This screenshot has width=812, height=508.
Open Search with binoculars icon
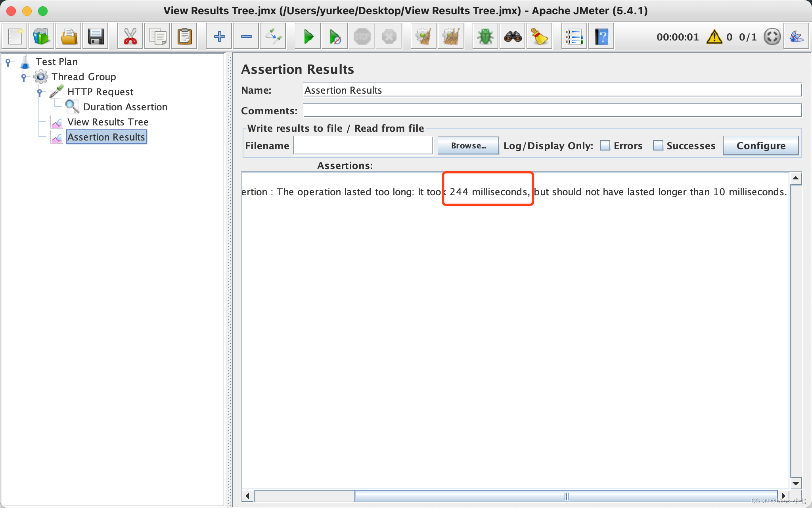point(513,37)
